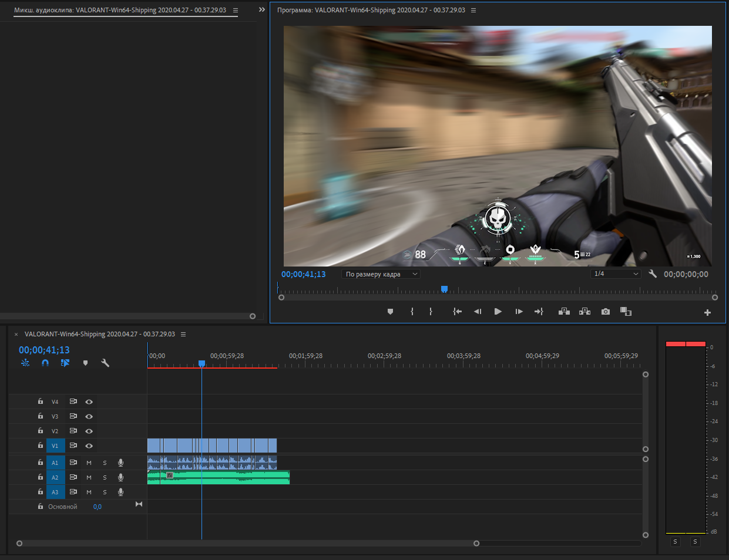The image size is (729, 560).
Task: Open the button editor plus icon
Action: (x=707, y=312)
